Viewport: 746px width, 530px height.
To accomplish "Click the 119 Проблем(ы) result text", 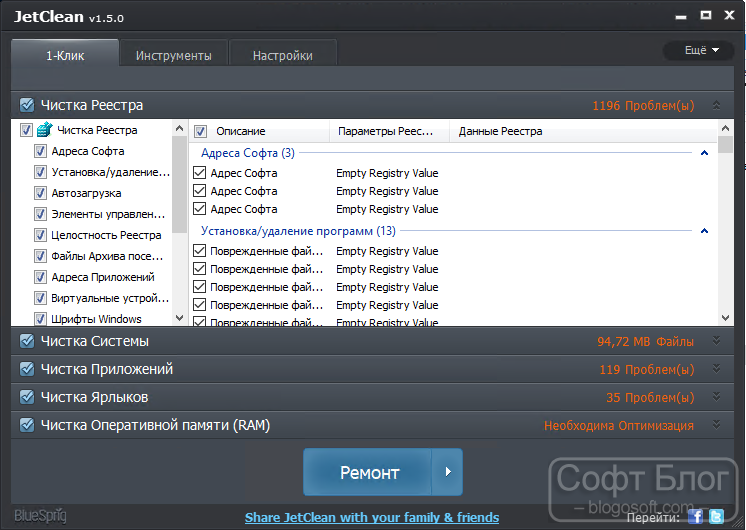I will click(647, 370).
